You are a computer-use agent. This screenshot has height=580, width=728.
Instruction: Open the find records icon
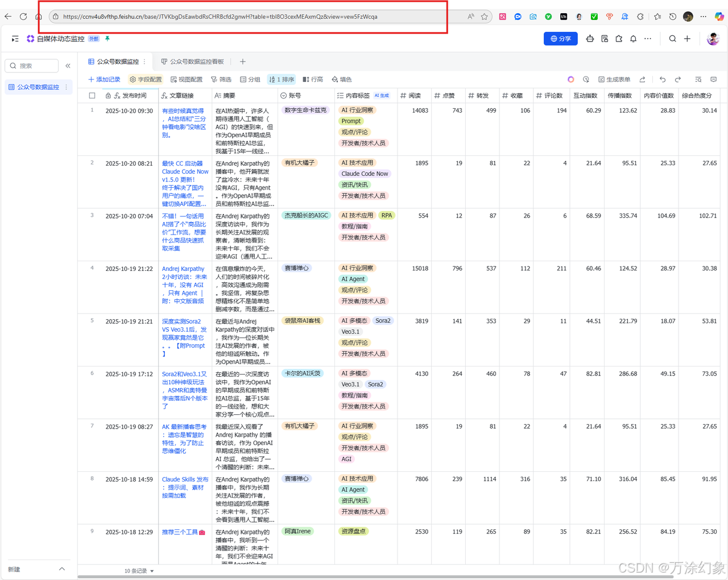(698, 80)
